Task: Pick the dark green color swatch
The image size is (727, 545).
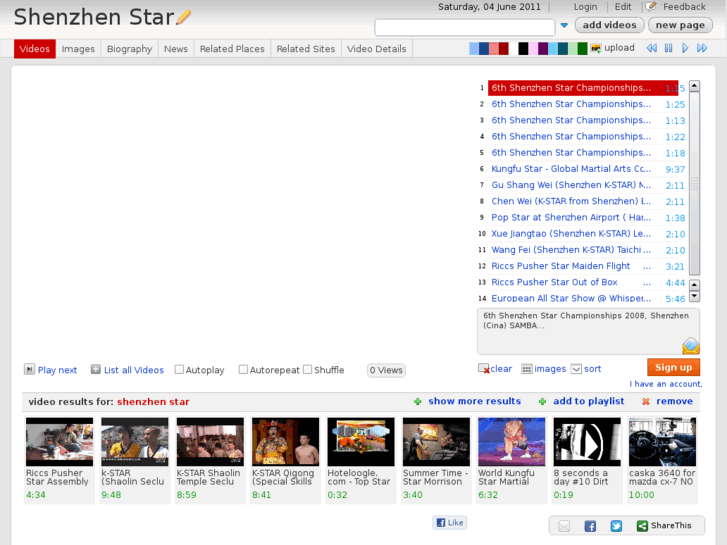Action: pyautogui.click(x=582, y=48)
